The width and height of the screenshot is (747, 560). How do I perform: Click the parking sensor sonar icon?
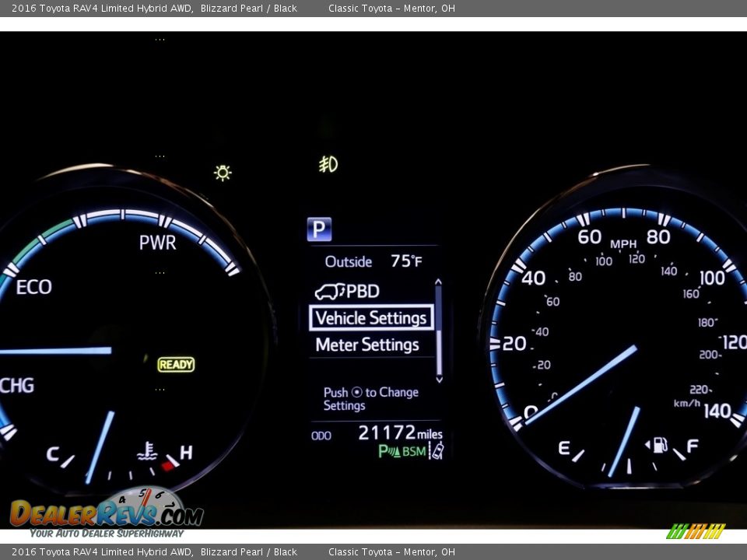point(388,451)
